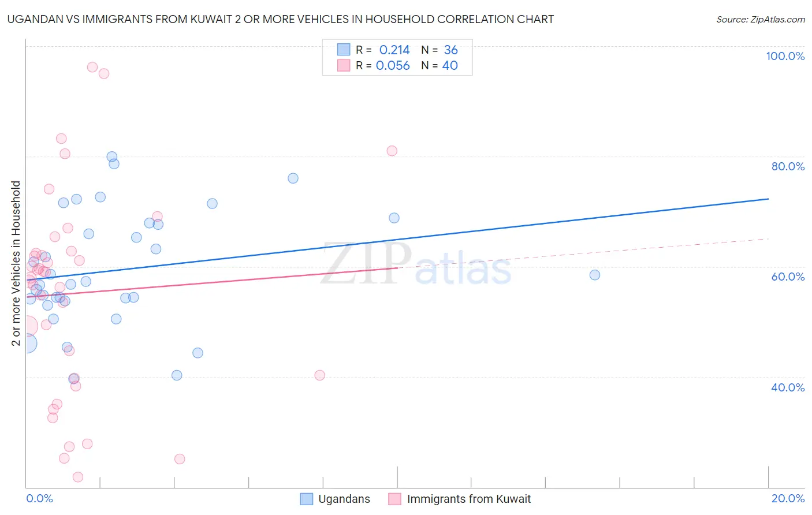Image resolution: width=812 pixels, height=515 pixels.
Task: Click the 0.0% x-axis label
Action: [x=39, y=498]
